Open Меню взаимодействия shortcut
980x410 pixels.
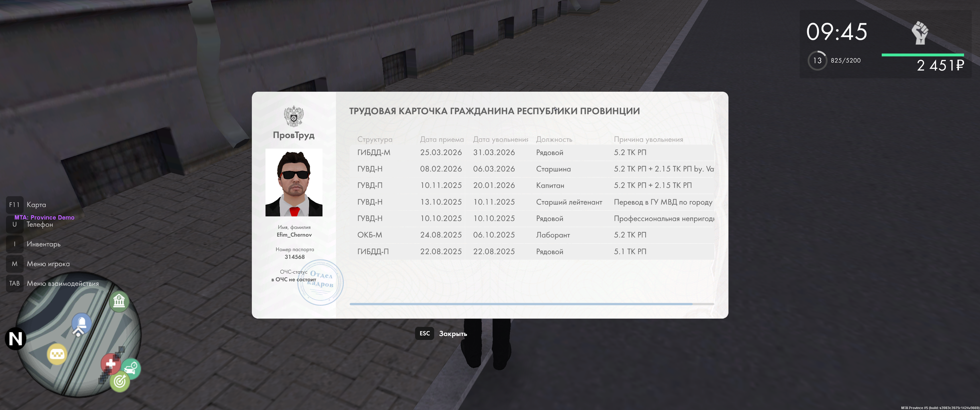click(62, 283)
